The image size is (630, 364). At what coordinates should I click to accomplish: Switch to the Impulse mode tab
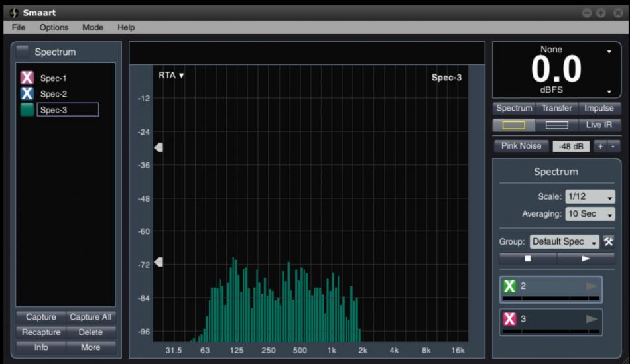point(599,108)
